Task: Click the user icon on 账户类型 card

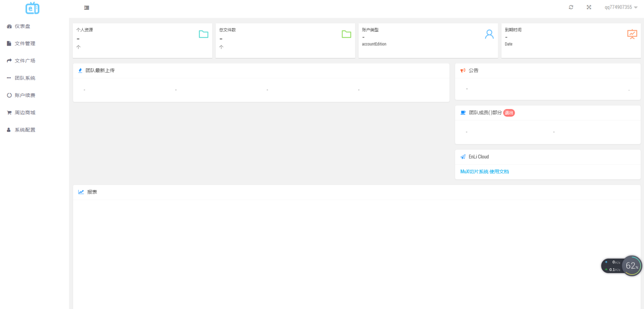Action: 489,34
